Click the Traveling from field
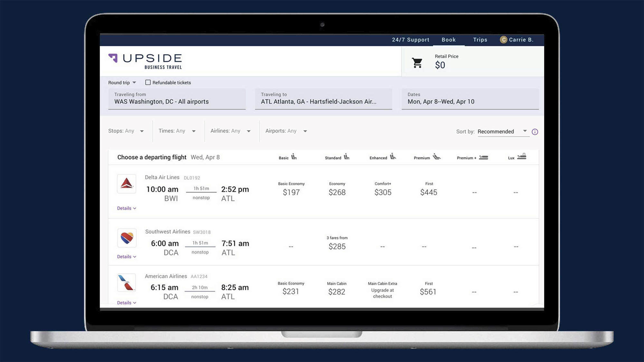Viewport: 644px width, 362px height. pyautogui.click(x=177, y=99)
